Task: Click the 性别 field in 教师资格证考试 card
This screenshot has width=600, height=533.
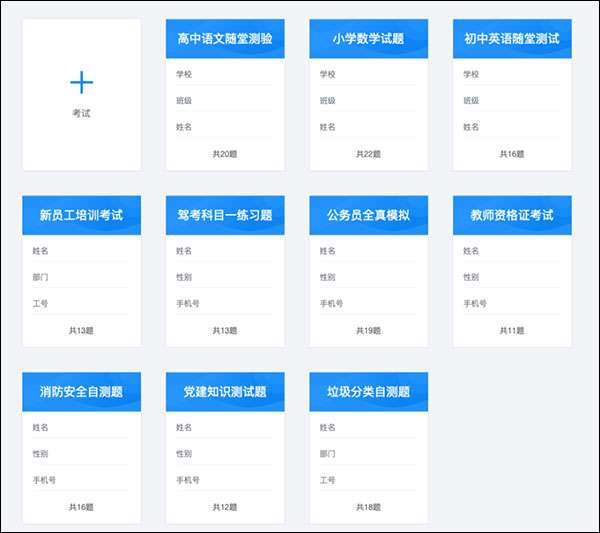Action: tap(472, 277)
